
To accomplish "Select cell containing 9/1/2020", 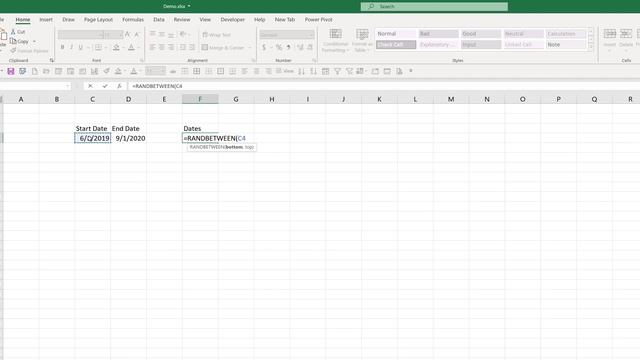I will pos(129,138).
